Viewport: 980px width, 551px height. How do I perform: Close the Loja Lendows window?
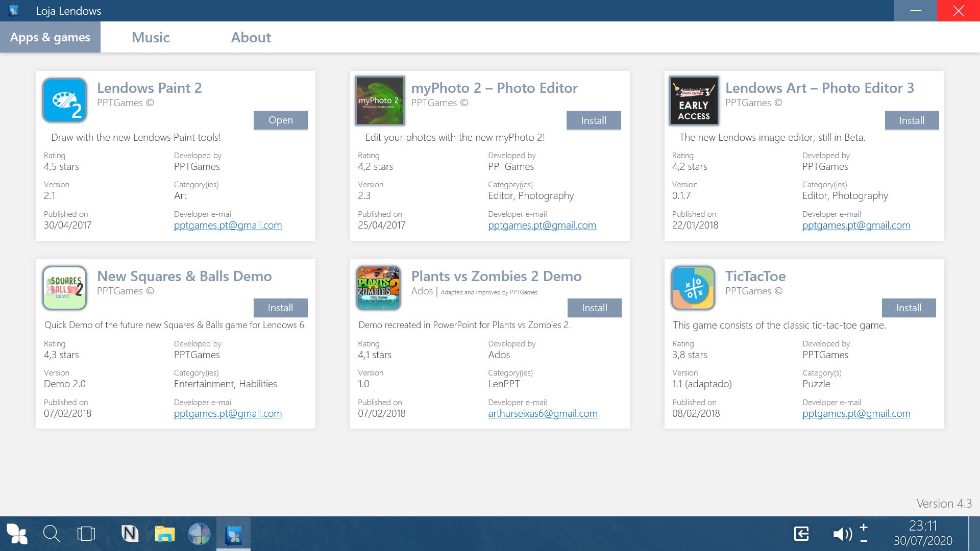[x=959, y=11]
